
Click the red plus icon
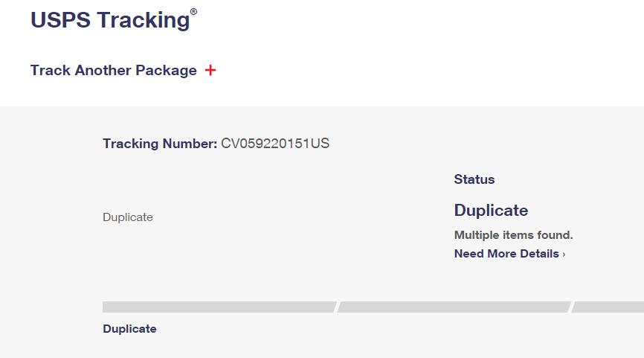[x=210, y=70]
